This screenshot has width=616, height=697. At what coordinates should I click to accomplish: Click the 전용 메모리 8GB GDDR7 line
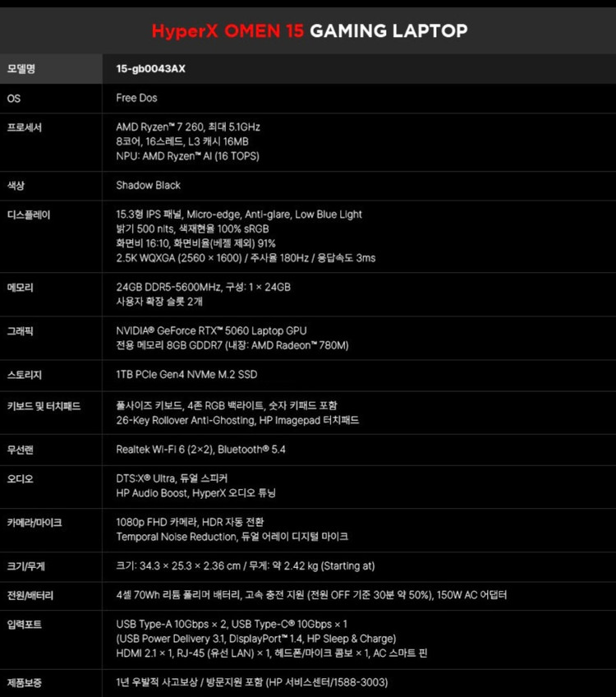(232, 345)
